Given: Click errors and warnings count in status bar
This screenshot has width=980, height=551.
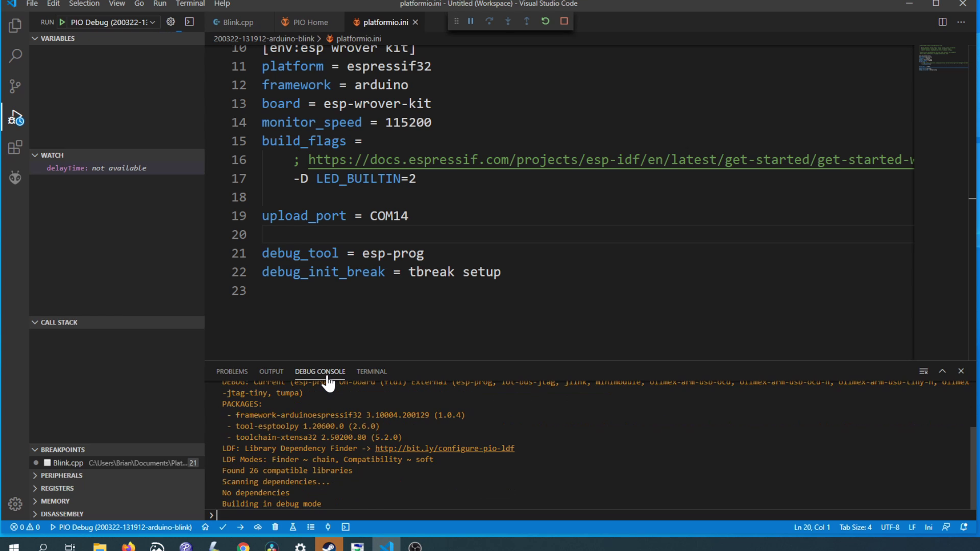Looking at the screenshot, I should coord(25,527).
